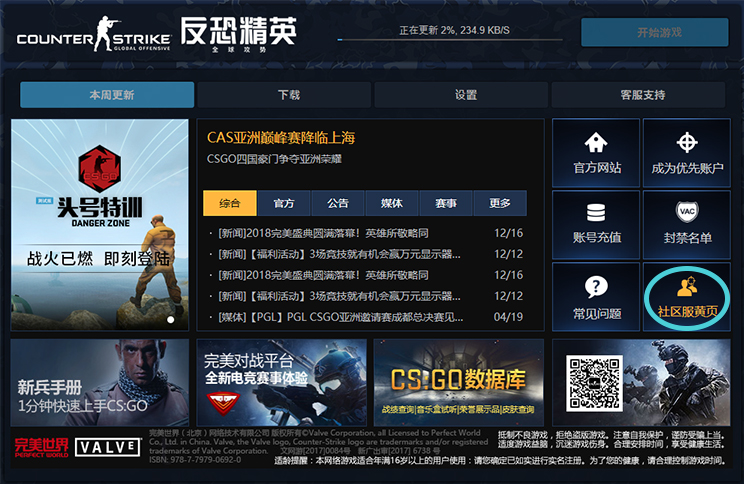Viewport: 744px width, 484px height.
Task: Select the 官方 news category tab
Action: tap(284, 203)
